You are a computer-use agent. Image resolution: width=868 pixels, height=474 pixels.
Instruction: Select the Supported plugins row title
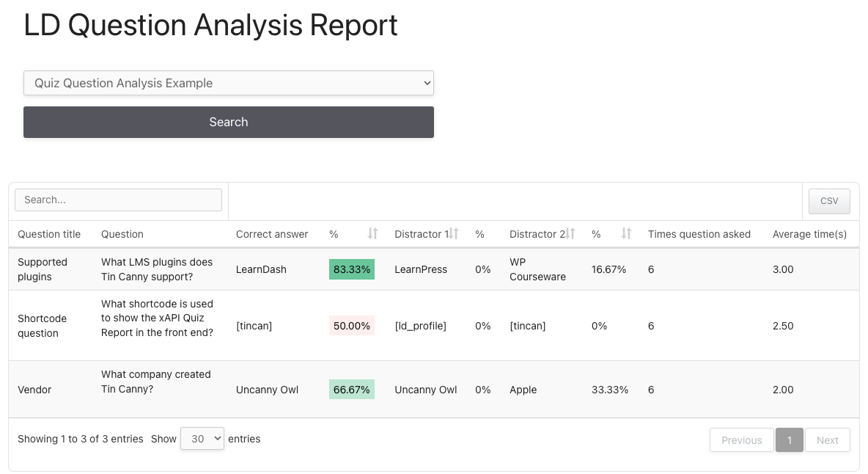tap(43, 269)
